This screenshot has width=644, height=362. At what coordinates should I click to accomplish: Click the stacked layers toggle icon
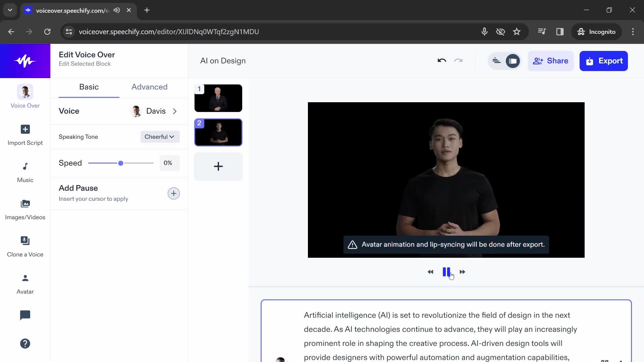[x=497, y=61]
